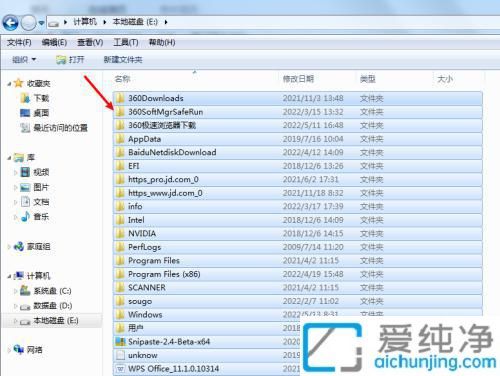
Task: Select the Program Files folder
Action: 298,261
